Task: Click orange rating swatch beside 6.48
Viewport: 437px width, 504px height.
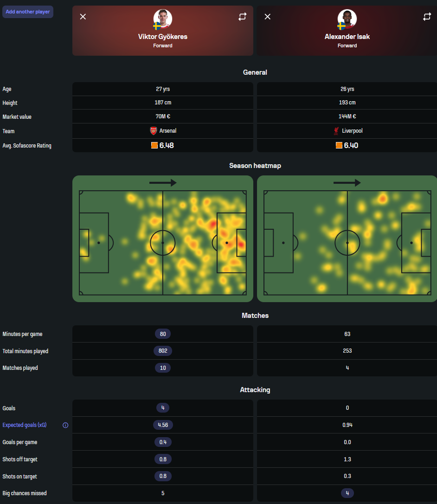Action: pyautogui.click(x=154, y=146)
